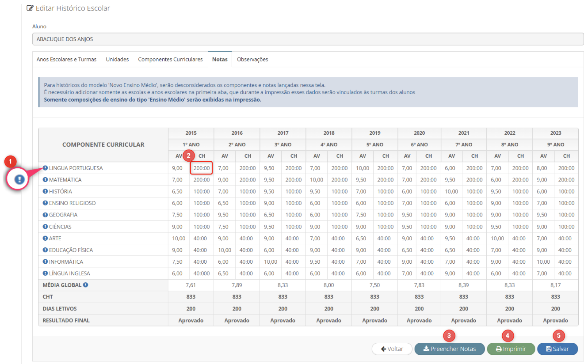The width and height of the screenshot is (588, 364).
Task: Click the ENSINO RELIGIOSO 2016 AV grade 6,50
Action: pos(223,203)
